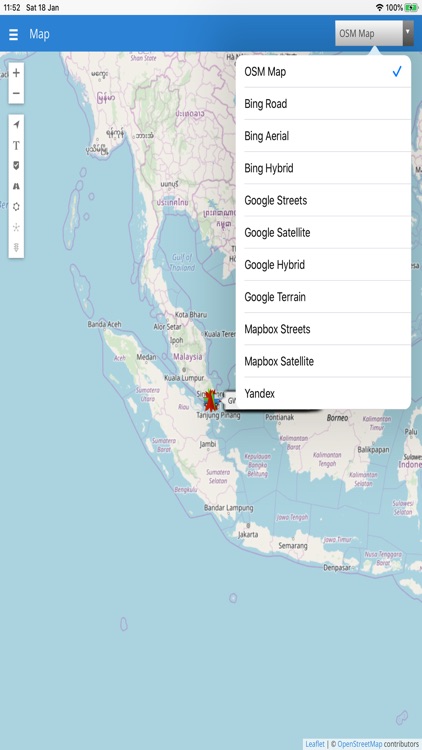The width and height of the screenshot is (422, 750).
Task: Open the OSM Map layer dropdown
Action: 374,33
